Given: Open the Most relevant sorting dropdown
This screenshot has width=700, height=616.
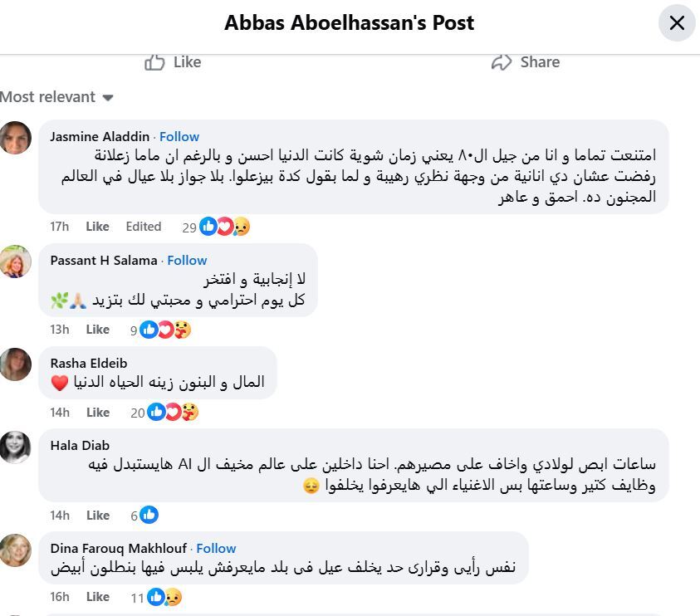Looking at the screenshot, I should pyautogui.click(x=56, y=97).
